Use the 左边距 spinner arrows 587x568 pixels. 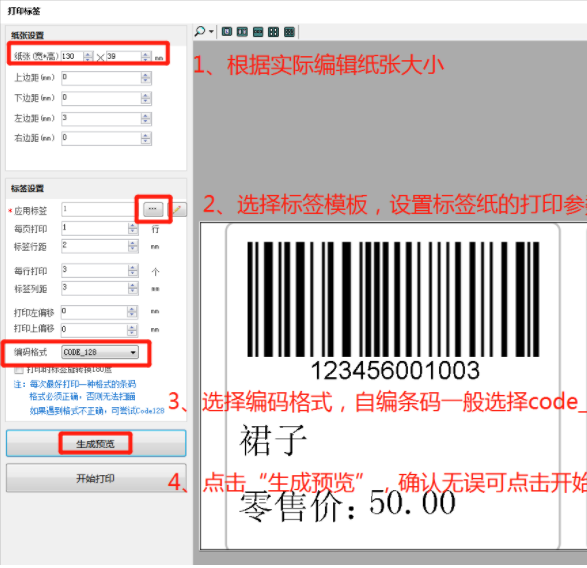(146, 118)
